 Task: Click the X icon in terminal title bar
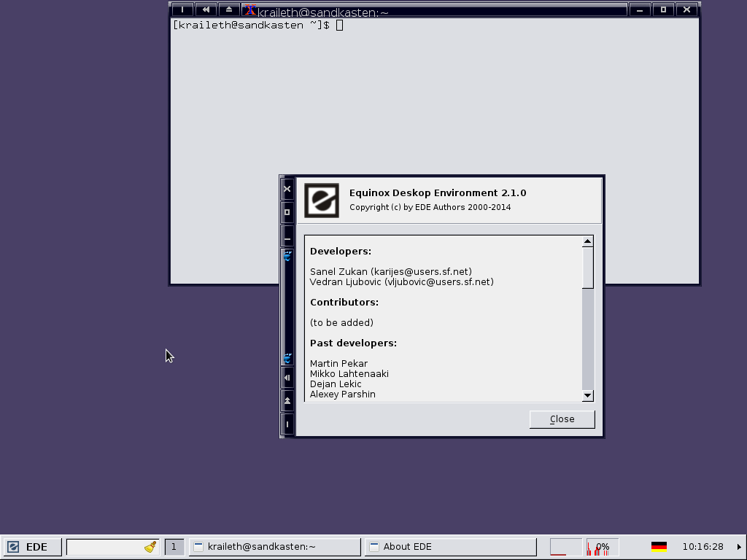click(250, 9)
